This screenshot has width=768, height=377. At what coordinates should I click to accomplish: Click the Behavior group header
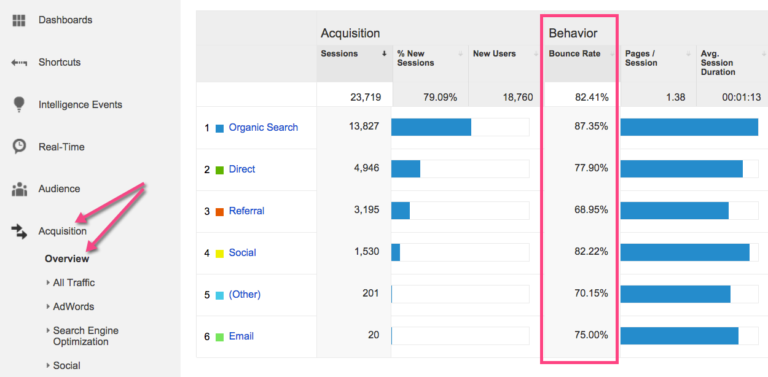pyautogui.click(x=573, y=33)
